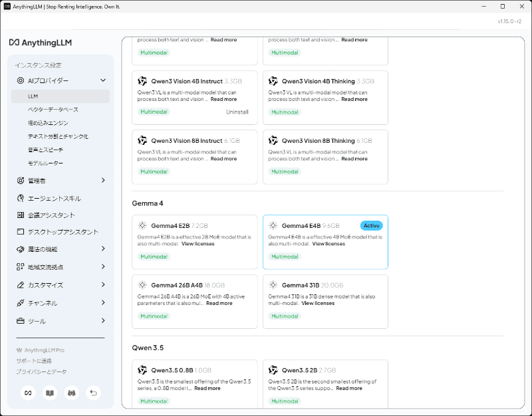Open the モデルルーター settings page
The image size is (532, 416).
[x=45, y=163]
